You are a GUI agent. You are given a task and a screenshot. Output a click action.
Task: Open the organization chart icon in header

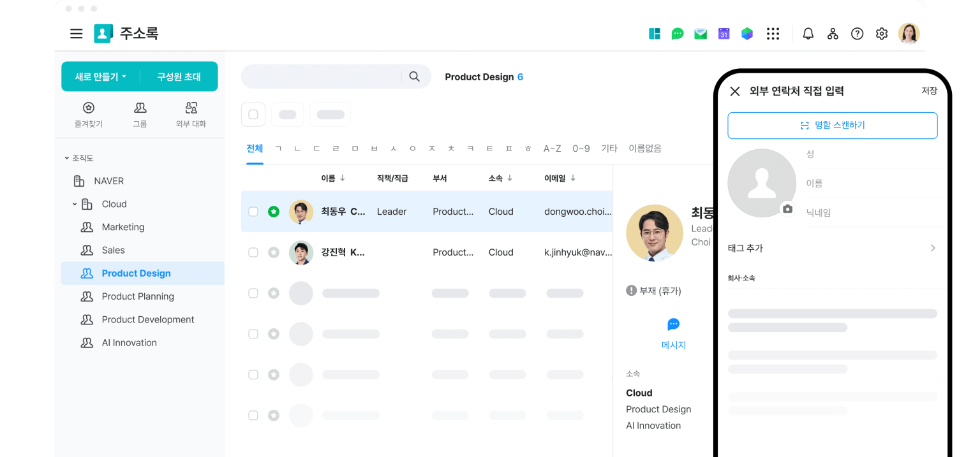833,34
